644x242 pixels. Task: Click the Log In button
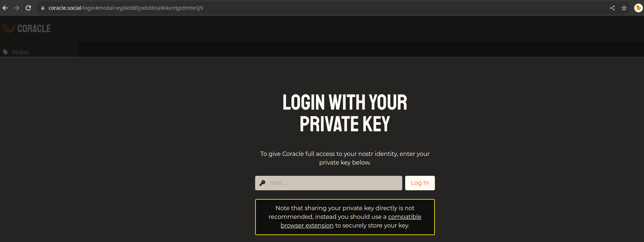point(420,183)
